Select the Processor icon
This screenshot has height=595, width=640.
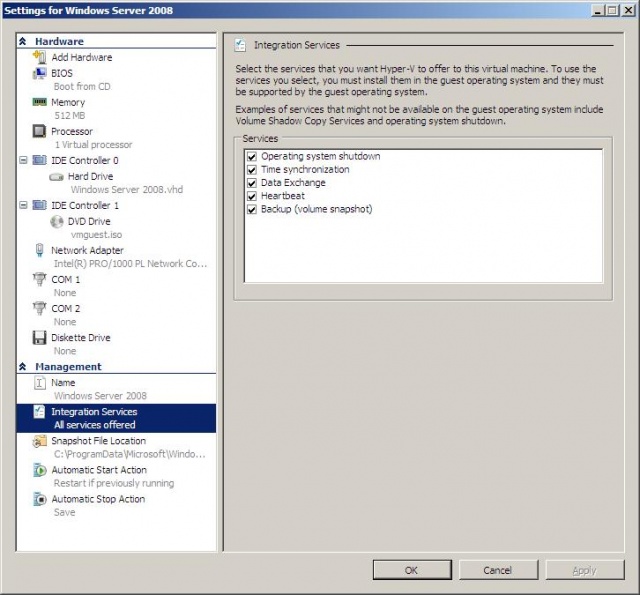(39, 131)
